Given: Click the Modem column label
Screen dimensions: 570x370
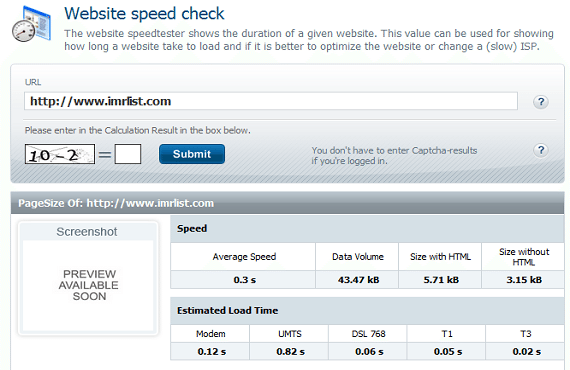Looking at the screenshot, I should point(210,334).
